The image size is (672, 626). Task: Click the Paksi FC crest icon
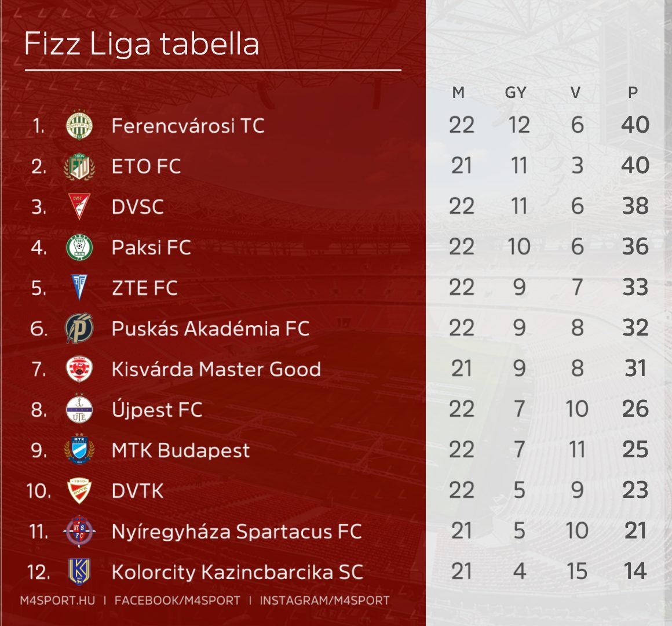click(x=79, y=248)
